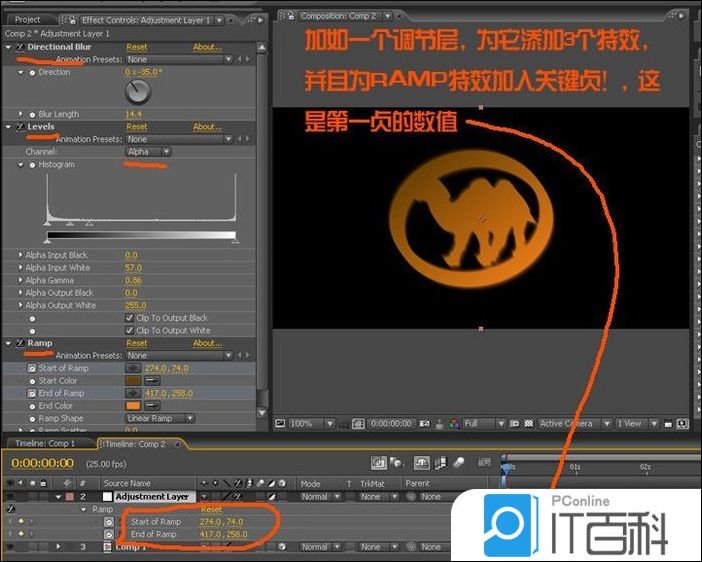Image resolution: width=702 pixels, height=562 pixels.
Task: Click Reset for Directional Blur
Action: pyautogui.click(x=137, y=47)
